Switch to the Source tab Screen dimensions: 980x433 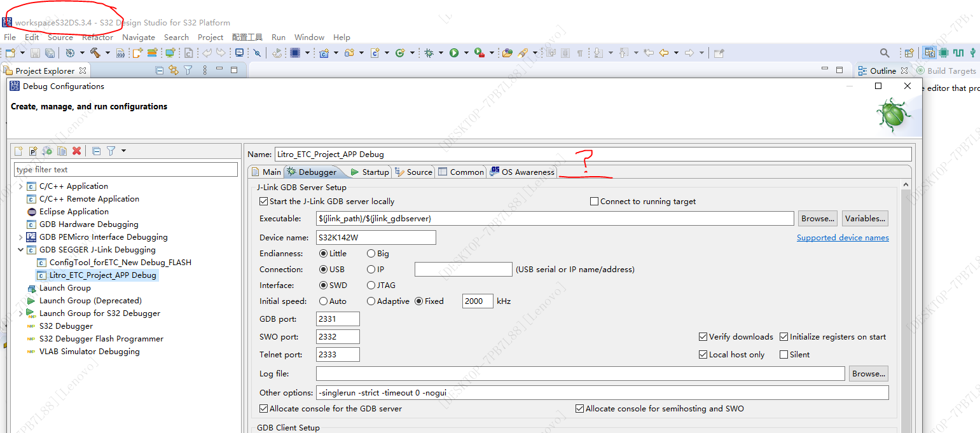coord(413,172)
